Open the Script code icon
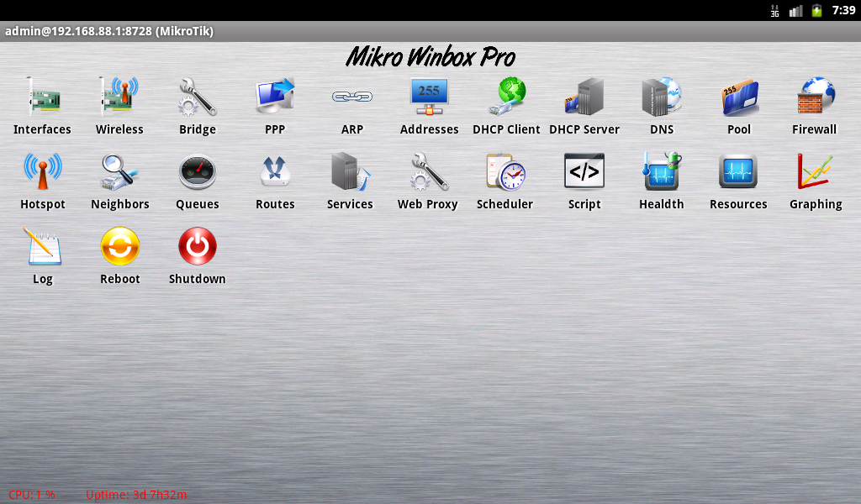This screenshot has height=504, width=861. pos(584,171)
